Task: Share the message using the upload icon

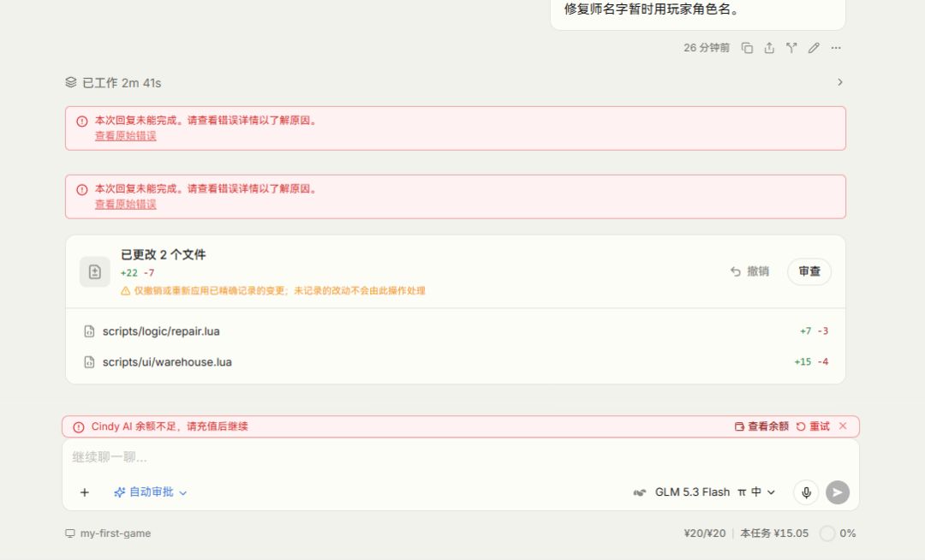Action: [769, 48]
